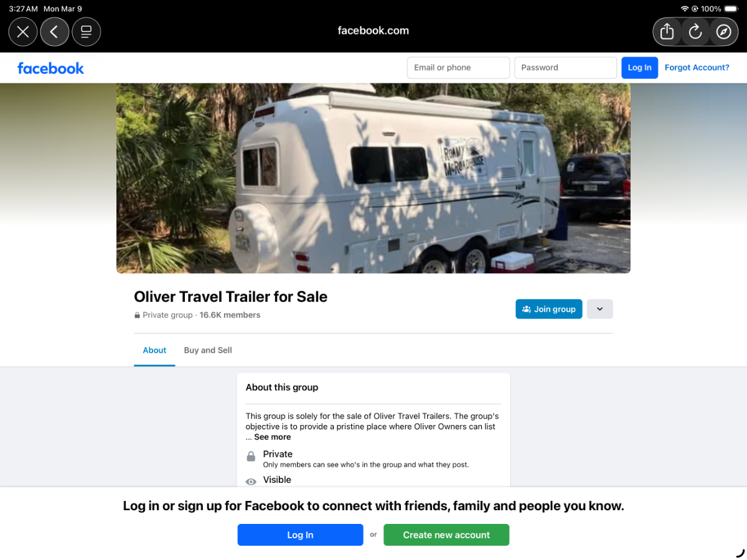Reload the page with refresh icon
Image resolution: width=747 pixels, height=560 pixels.
pyautogui.click(x=695, y=32)
